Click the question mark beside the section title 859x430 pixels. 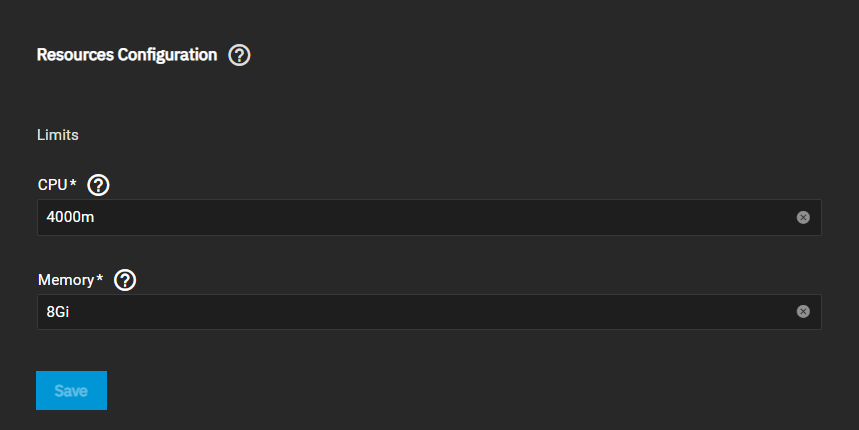point(239,56)
